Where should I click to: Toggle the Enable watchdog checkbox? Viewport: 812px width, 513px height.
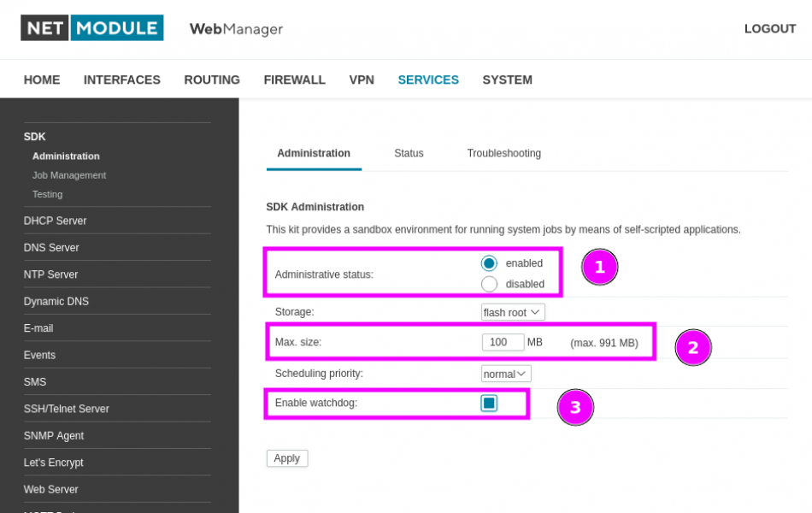coord(489,403)
